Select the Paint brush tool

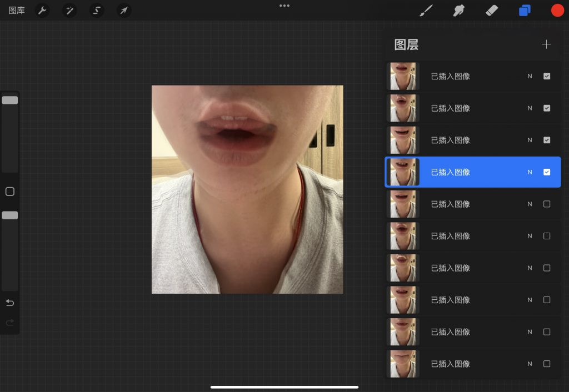click(x=426, y=11)
